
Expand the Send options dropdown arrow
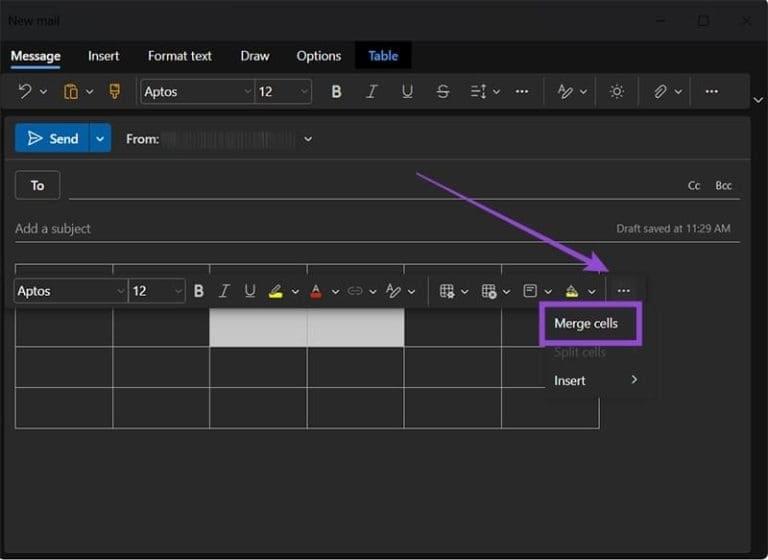click(x=100, y=139)
